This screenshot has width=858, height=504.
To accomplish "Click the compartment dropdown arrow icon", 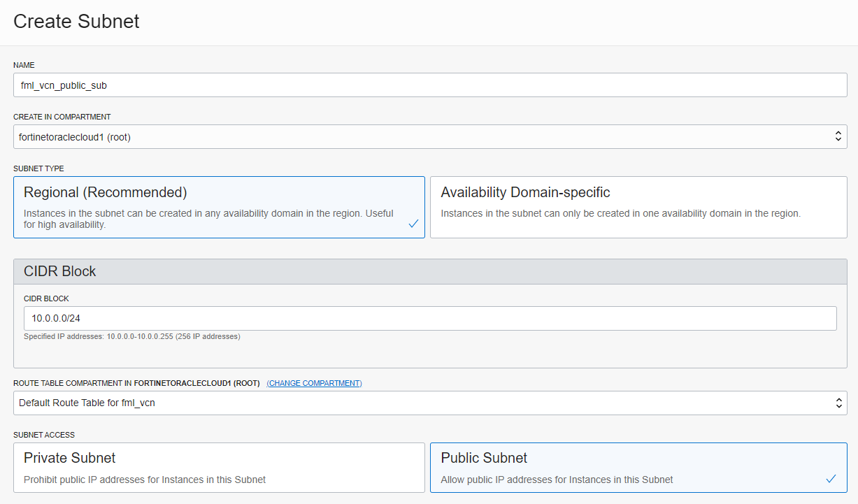I will tap(838, 137).
